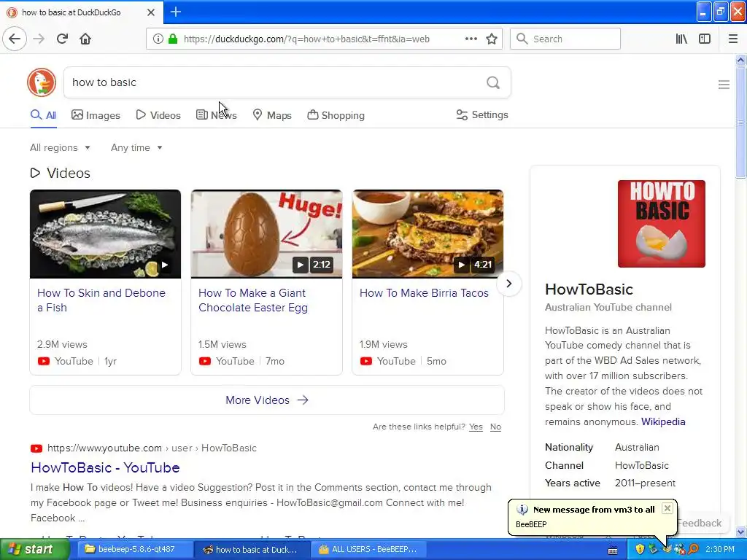Click the YouTube icon beside the HowToBasic result URL
747x560 pixels.
pyautogui.click(x=36, y=448)
